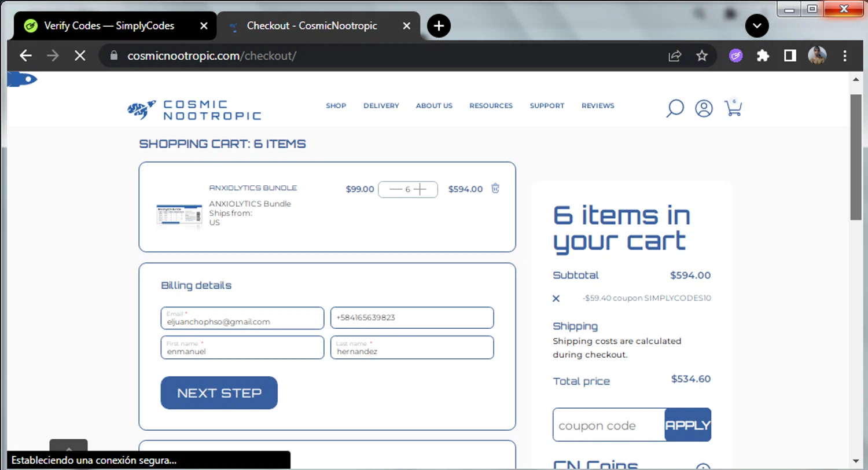
Task: Open the SUPPORT menu item
Action: coord(547,106)
